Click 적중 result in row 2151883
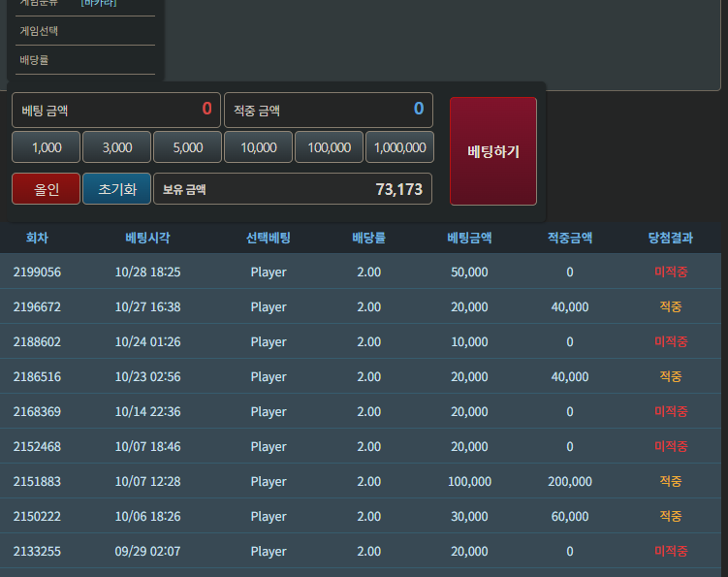This screenshot has height=577, width=728. tap(671, 481)
